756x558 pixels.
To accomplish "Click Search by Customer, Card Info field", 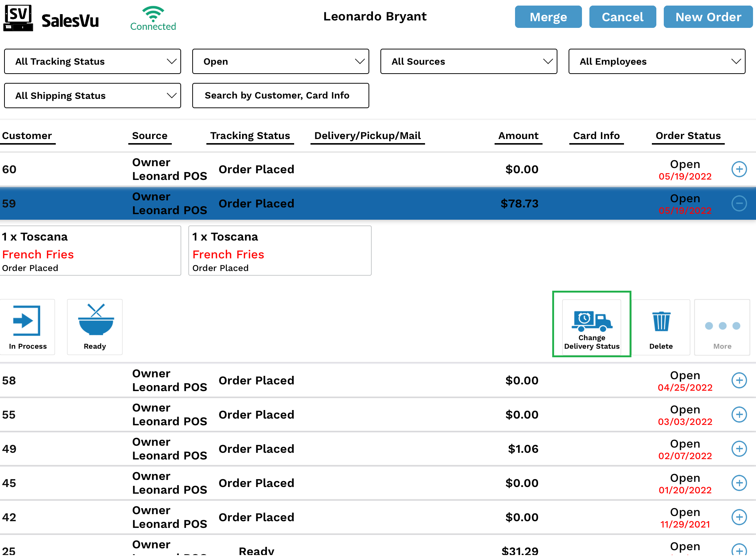I will click(280, 96).
